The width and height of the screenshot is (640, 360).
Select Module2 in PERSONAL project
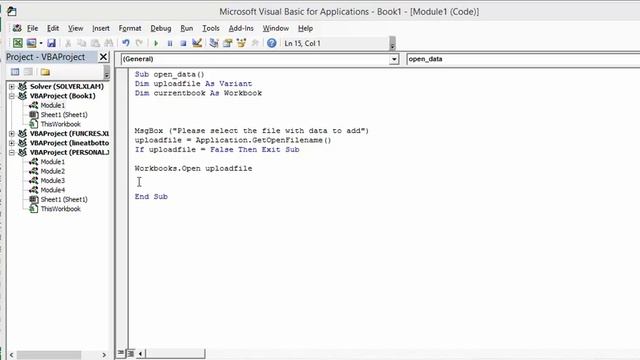[x=52, y=171]
